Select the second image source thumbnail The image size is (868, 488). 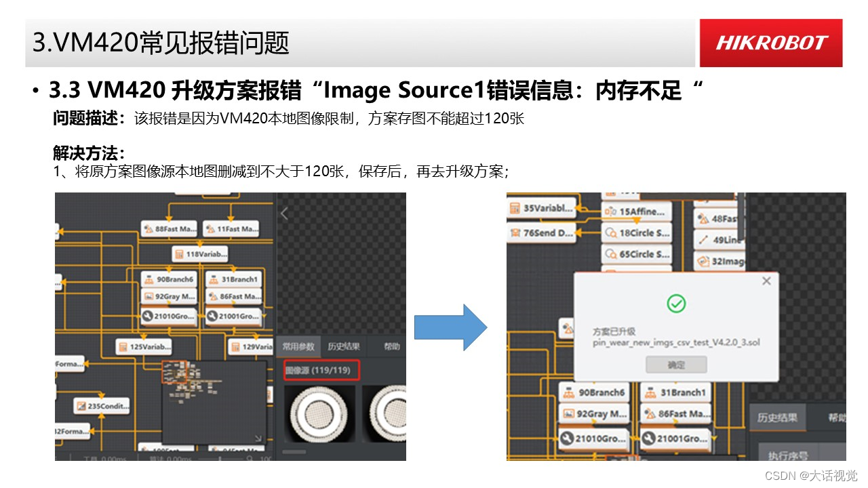click(384, 415)
